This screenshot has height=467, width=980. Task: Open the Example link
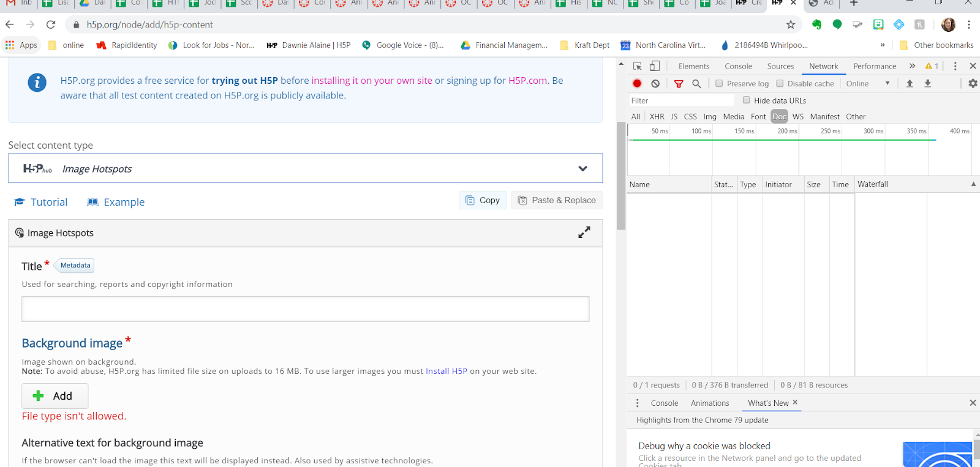(x=116, y=202)
